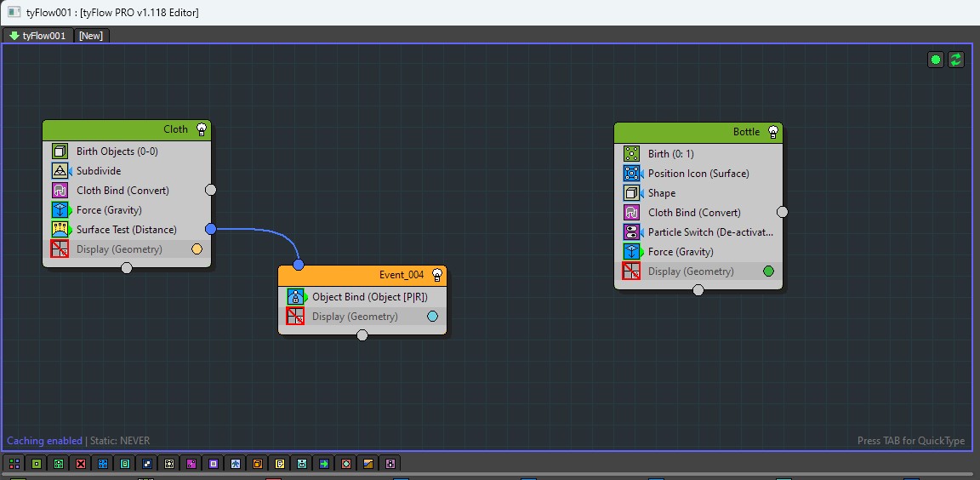Click the Position Icon operator icon
This screenshot has width=980, height=480.
632,173
